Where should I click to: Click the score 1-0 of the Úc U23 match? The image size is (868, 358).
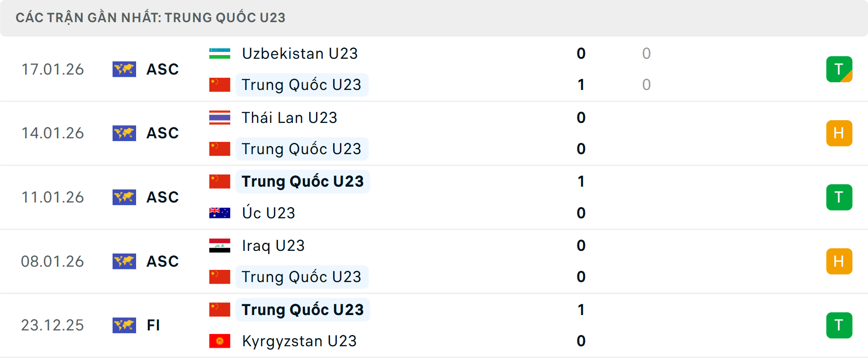click(580, 197)
